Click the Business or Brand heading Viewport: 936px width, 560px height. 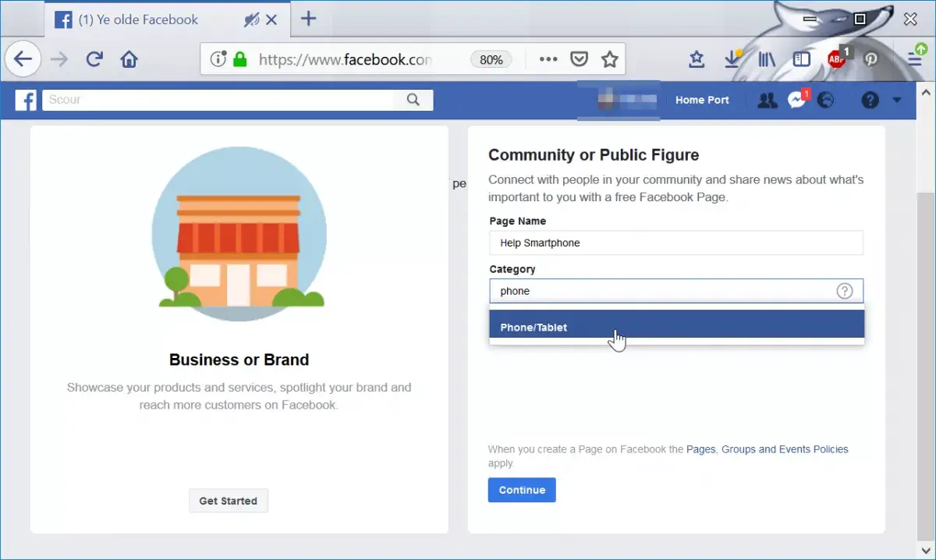[239, 360]
